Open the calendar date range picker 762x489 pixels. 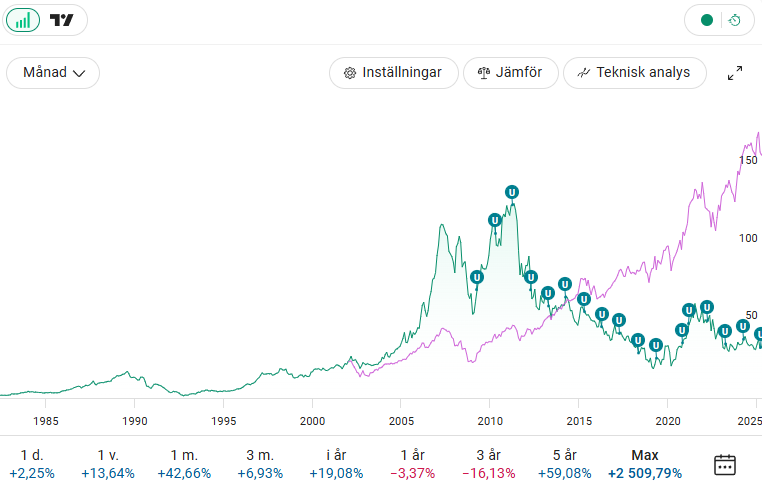coord(725,464)
